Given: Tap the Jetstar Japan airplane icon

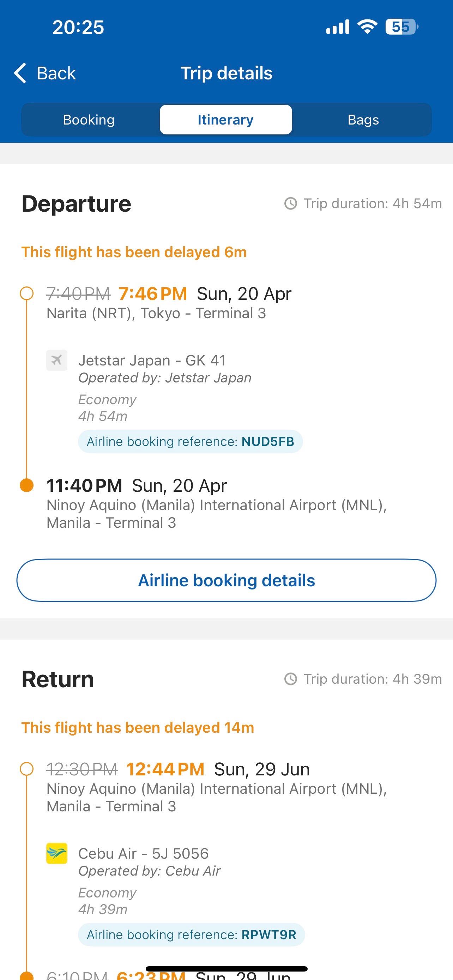Looking at the screenshot, I should coord(57,360).
